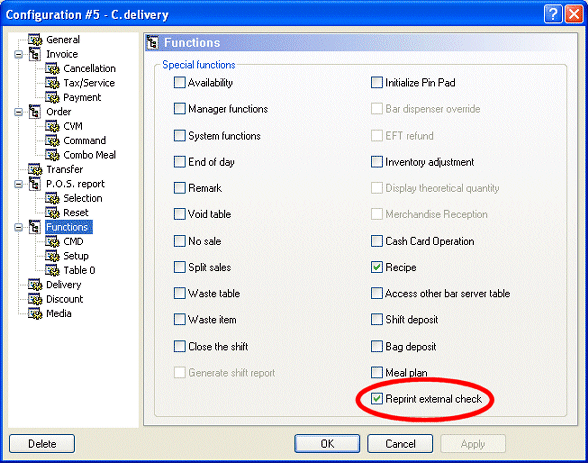
Task: Collapse the Invoice tree node
Action: pos(18,54)
